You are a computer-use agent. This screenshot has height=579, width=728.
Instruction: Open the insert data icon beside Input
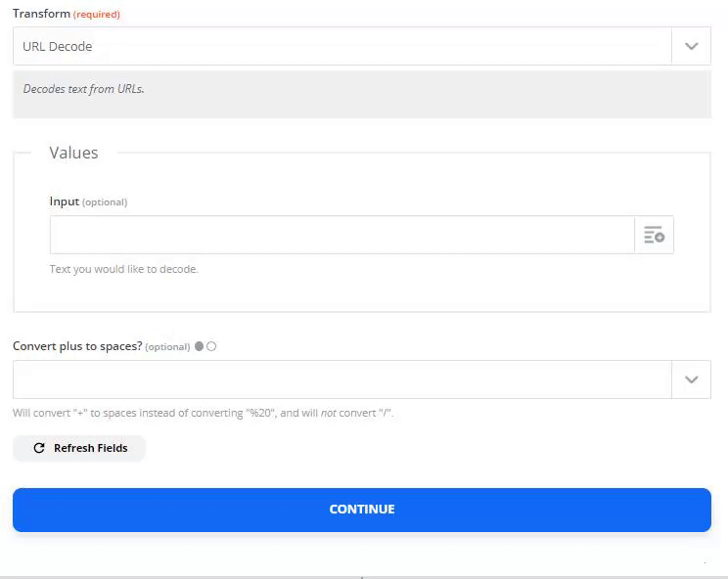pos(654,235)
